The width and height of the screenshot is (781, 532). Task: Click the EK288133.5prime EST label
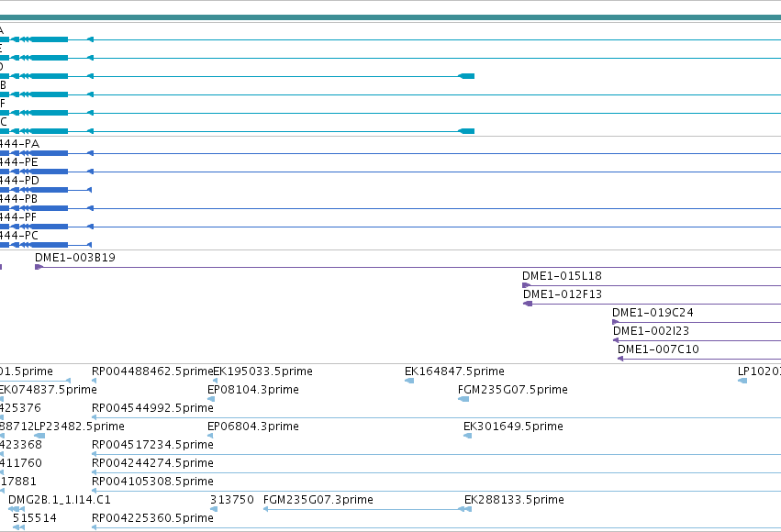514,500
